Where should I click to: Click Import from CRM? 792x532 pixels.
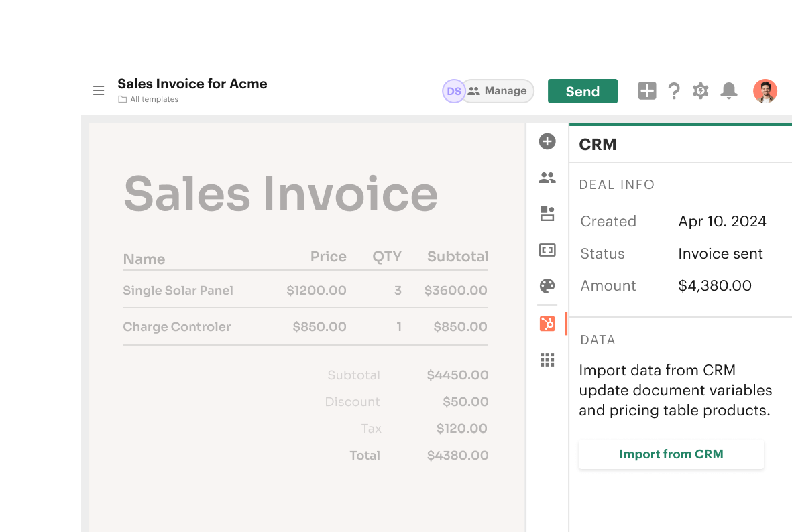(671, 454)
